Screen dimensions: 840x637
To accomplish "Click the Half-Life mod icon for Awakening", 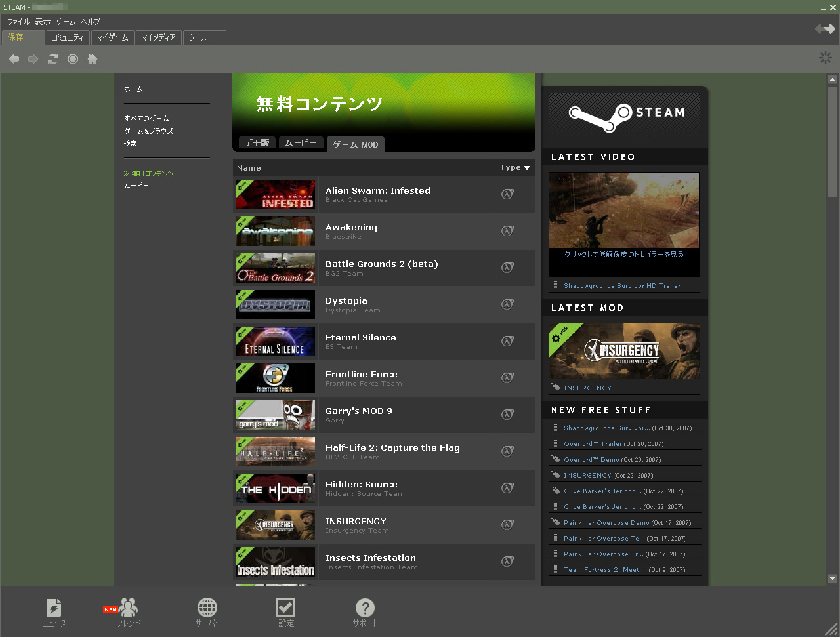I will [x=507, y=230].
